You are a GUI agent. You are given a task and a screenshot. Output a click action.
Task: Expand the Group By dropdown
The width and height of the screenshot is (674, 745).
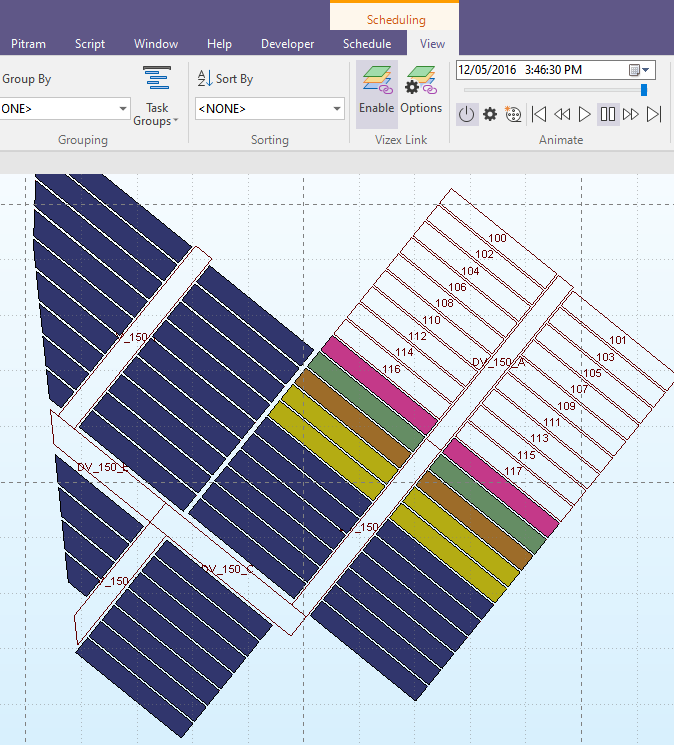(x=123, y=109)
